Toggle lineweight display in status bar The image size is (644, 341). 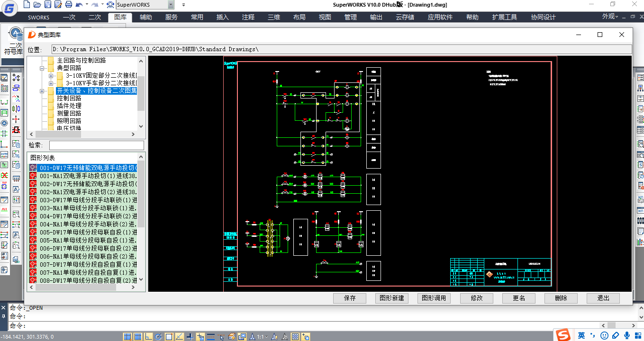pos(211,337)
